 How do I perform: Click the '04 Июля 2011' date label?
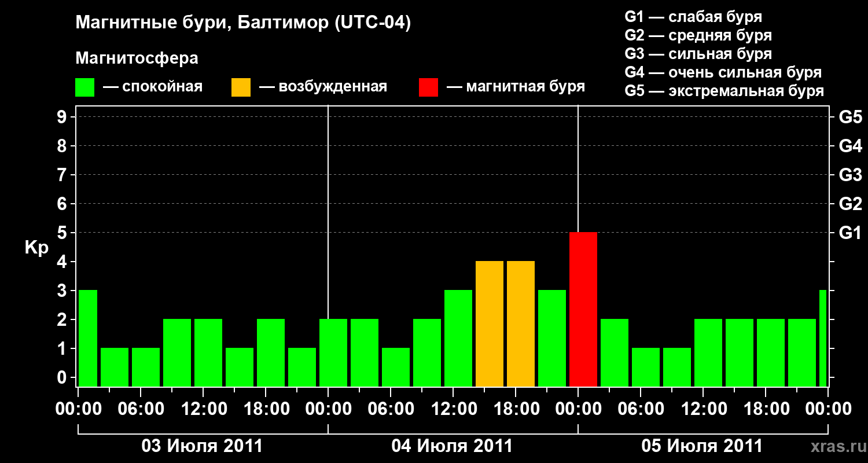click(453, 446)
